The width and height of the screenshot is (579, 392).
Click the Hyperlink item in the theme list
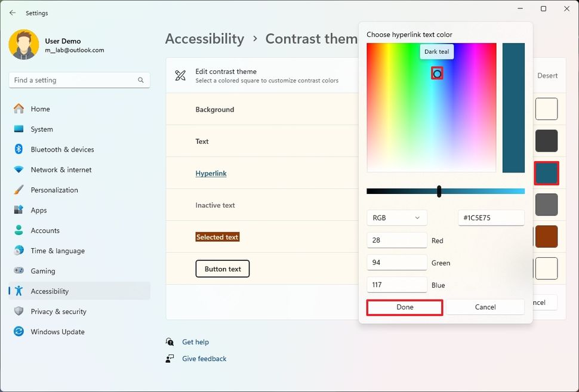(x=211, y=173)
